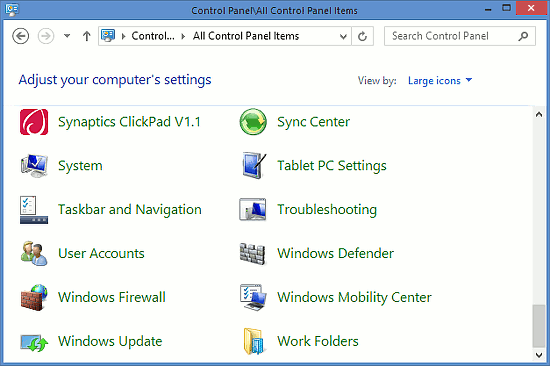Expand the address bar history dropdown
The image size is (550, 366).
343,36
